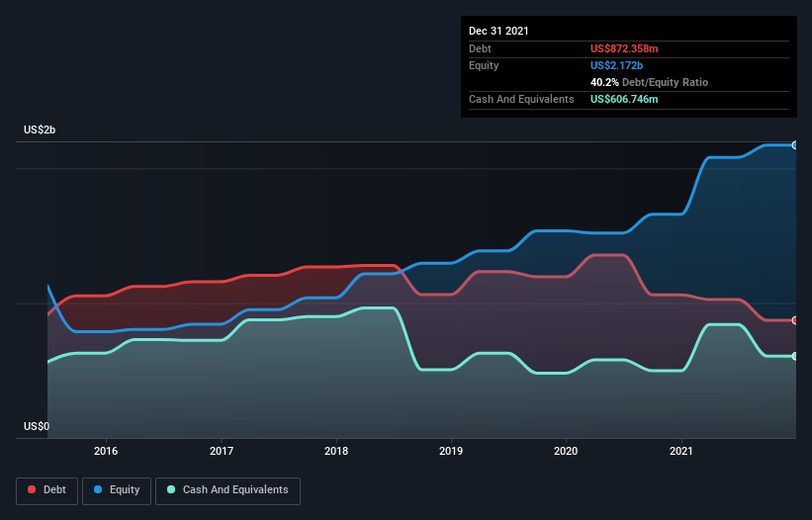The image size is (812, 520).
Task: Select the 2018 x-axis label
Action: pyautogui.click(x=336, y=451)
